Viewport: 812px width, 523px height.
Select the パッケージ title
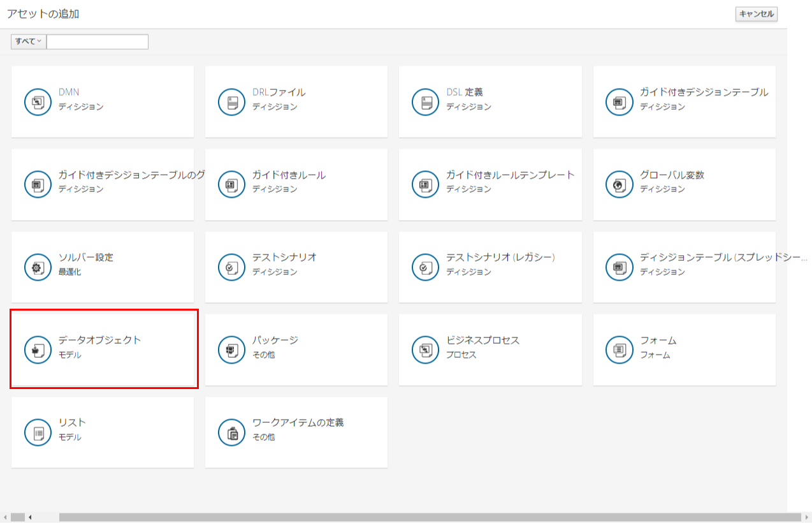coord(275,341)
